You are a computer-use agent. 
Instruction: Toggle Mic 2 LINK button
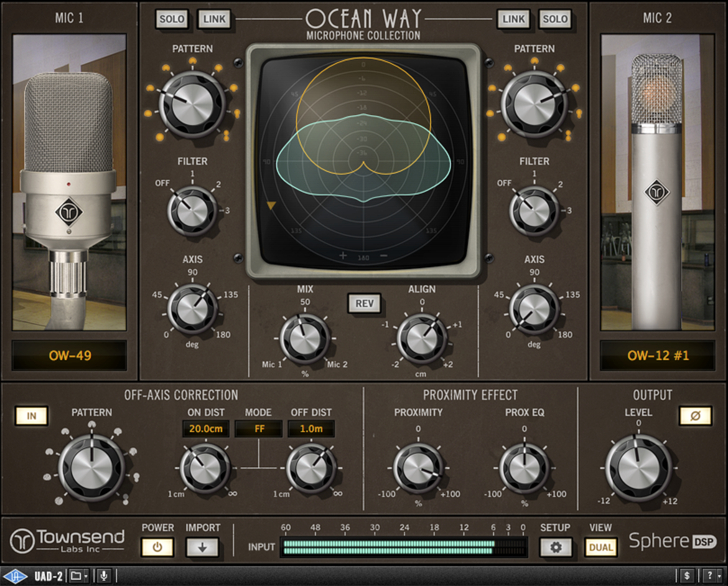pyautogui.click(x=513, y=19)
